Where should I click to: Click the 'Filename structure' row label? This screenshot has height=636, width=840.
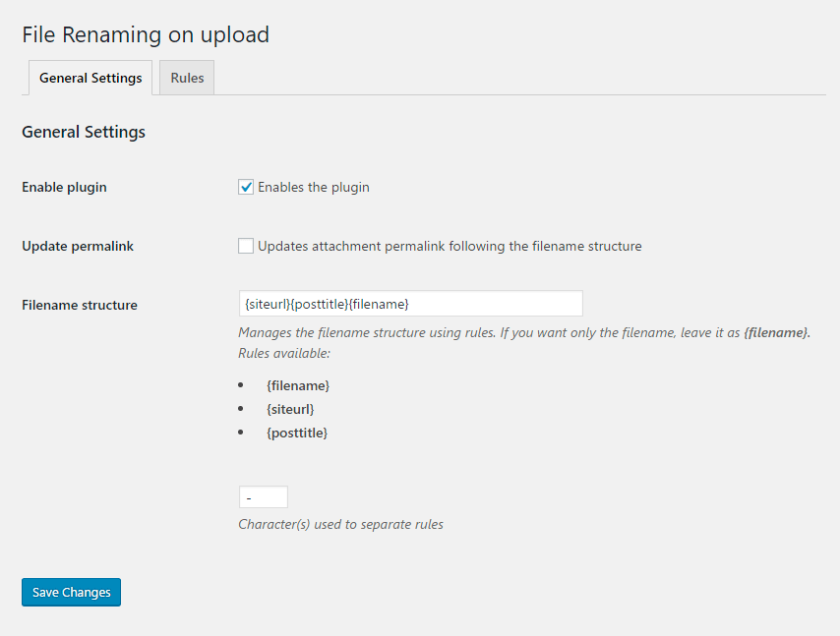tap(80, 305)
